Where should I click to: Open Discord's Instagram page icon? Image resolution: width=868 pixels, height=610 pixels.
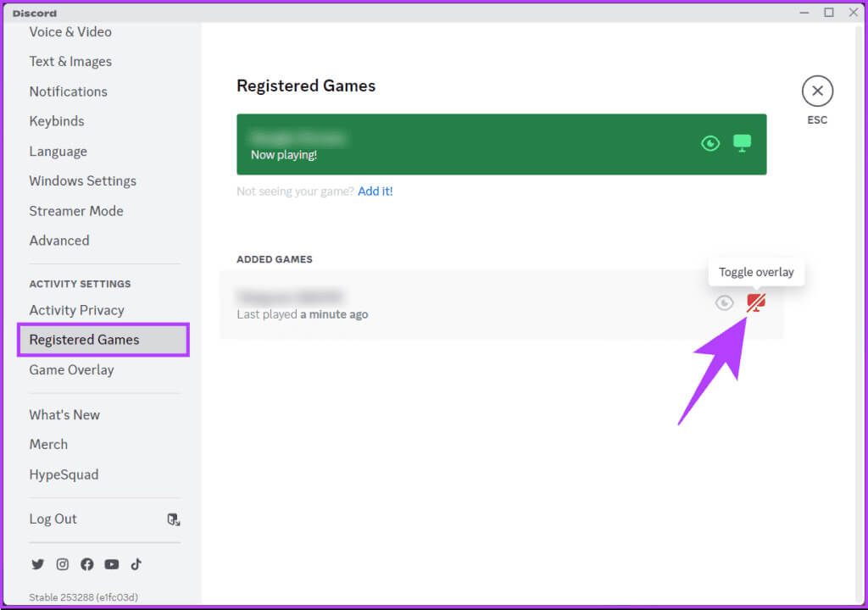click(62, 564)
